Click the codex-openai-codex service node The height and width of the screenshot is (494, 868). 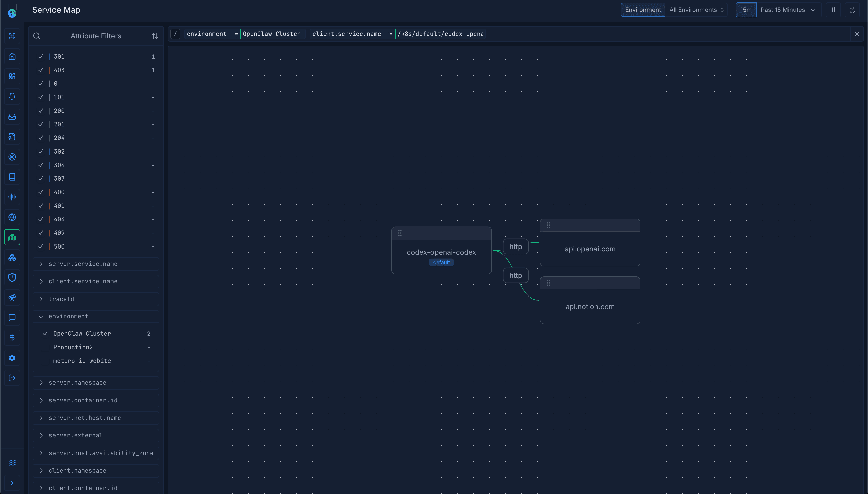[441, 252]
